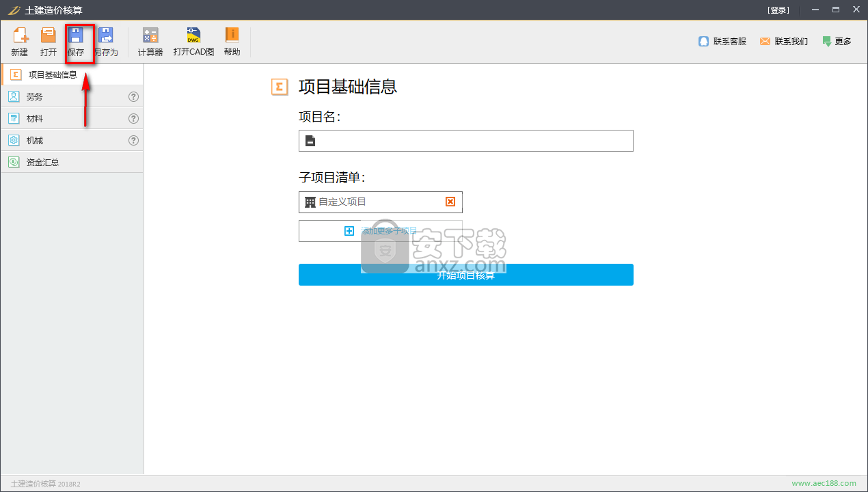This screenshot has width=868, height=492.
Task: Click the [登录] login link
Action: 778,10
